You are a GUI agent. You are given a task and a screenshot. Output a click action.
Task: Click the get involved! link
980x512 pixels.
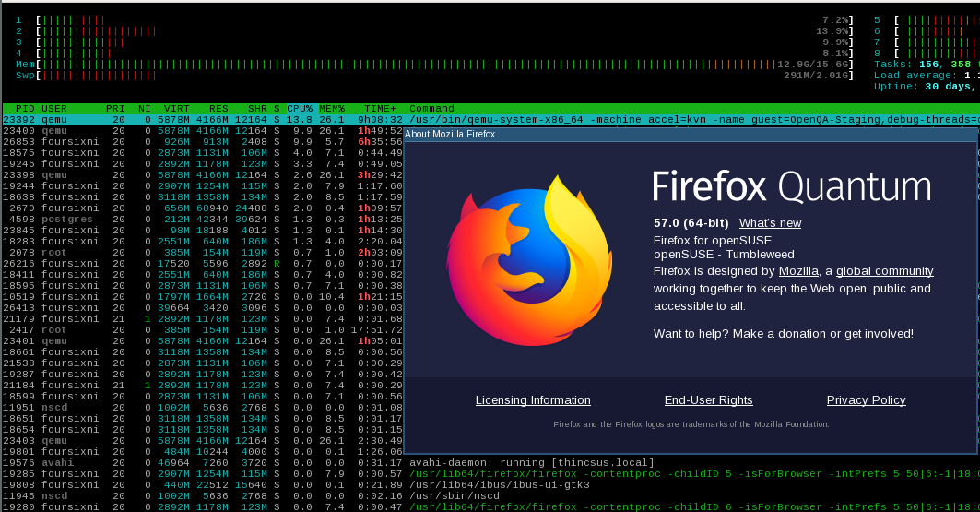tap(879, 334)
